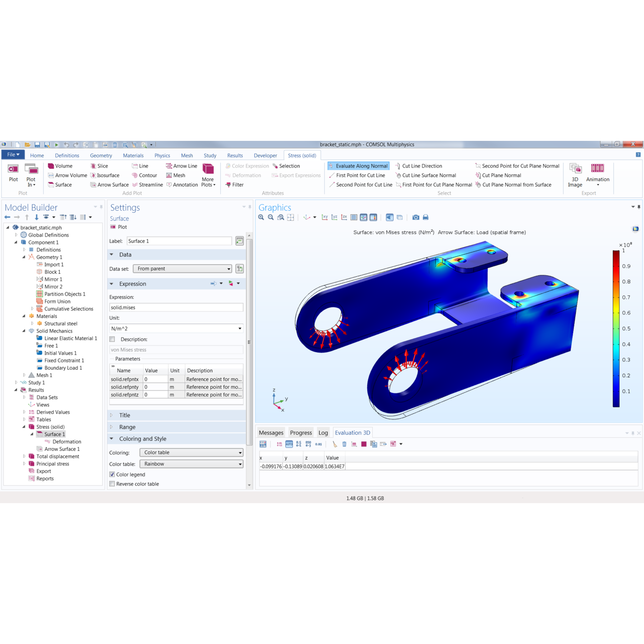Take a snapshot with the camera icon
Screen dimensions: 644x644
tap(416, 217)
